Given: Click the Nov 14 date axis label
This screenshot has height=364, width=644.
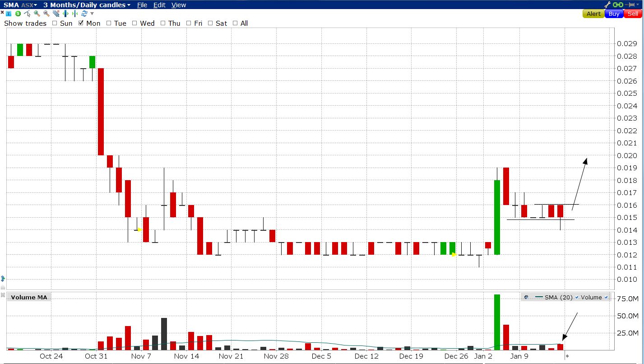Looking at the screenshot, I should [x=186, y=356].
